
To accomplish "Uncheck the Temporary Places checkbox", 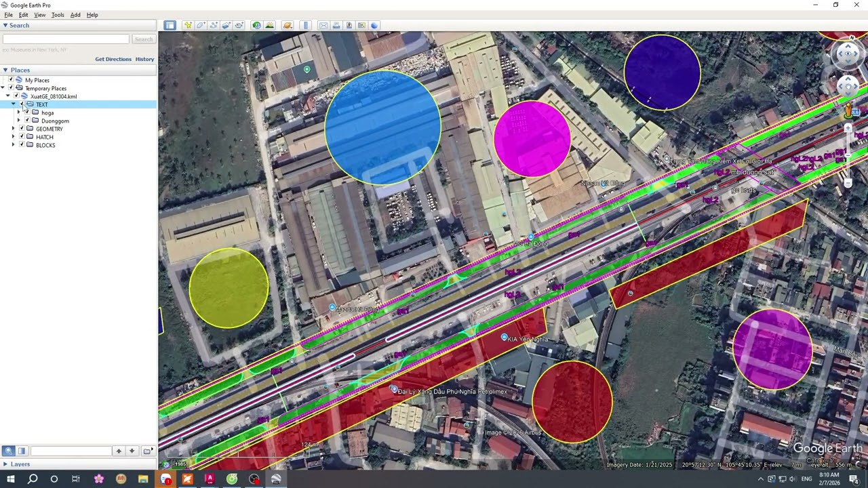I will pos(11,88).
